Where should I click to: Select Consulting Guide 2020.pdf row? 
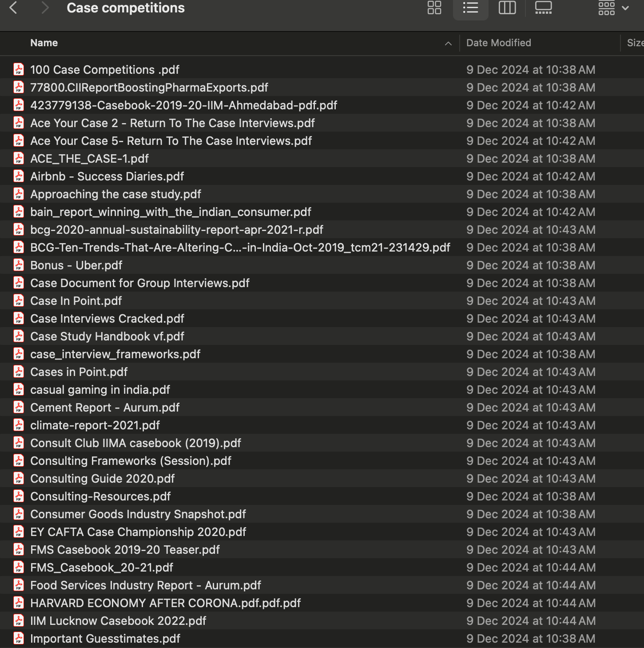pyautogui.click(x=322, y=479)
